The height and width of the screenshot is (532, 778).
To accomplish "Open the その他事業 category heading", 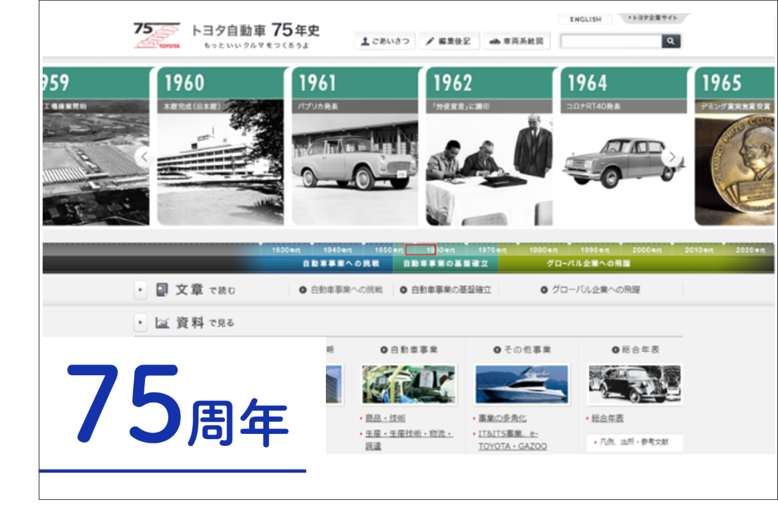I will coord(522,350).
